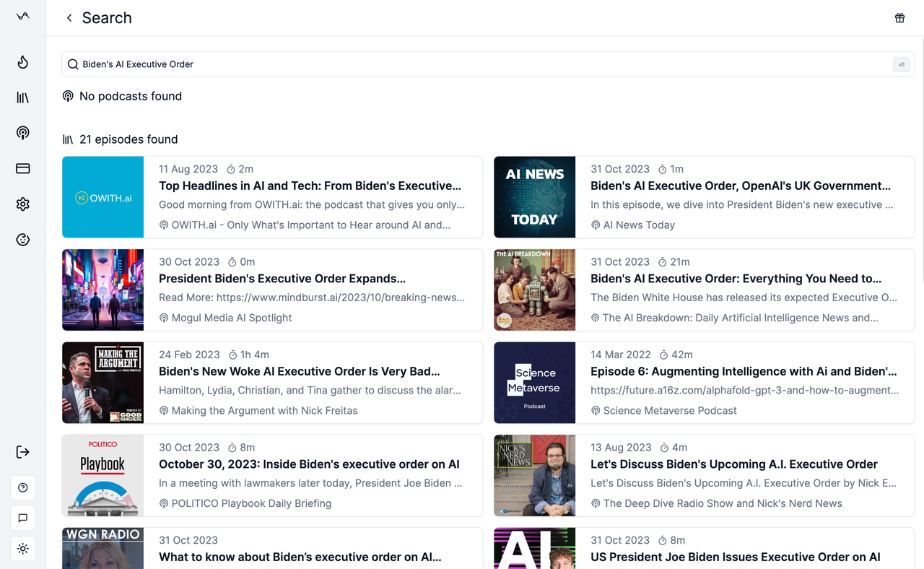Click the '11 Aug 2023' date
This screenshot has width=924, height=569.
pos(188,169)
